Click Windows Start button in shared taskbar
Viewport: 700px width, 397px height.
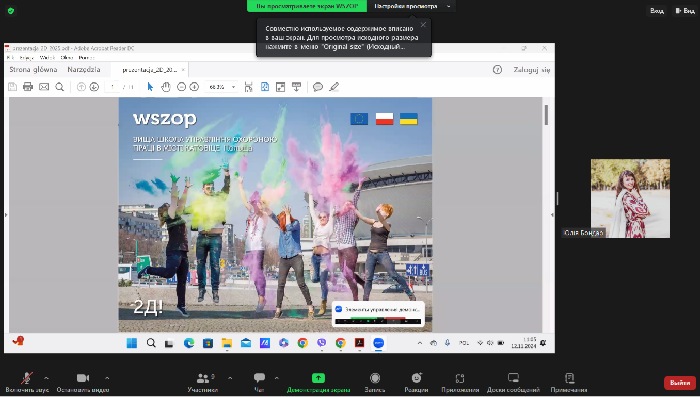click(132, 343)
